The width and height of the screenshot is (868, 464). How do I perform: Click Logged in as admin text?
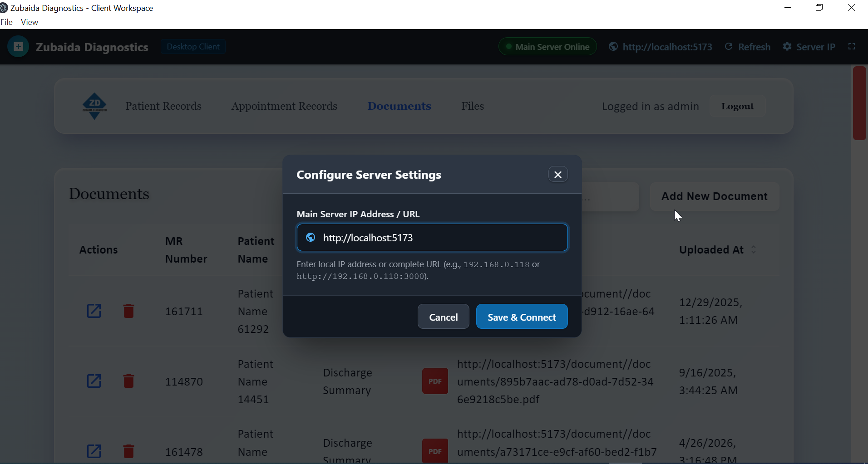pyautogui.click(x=650, y=107)
